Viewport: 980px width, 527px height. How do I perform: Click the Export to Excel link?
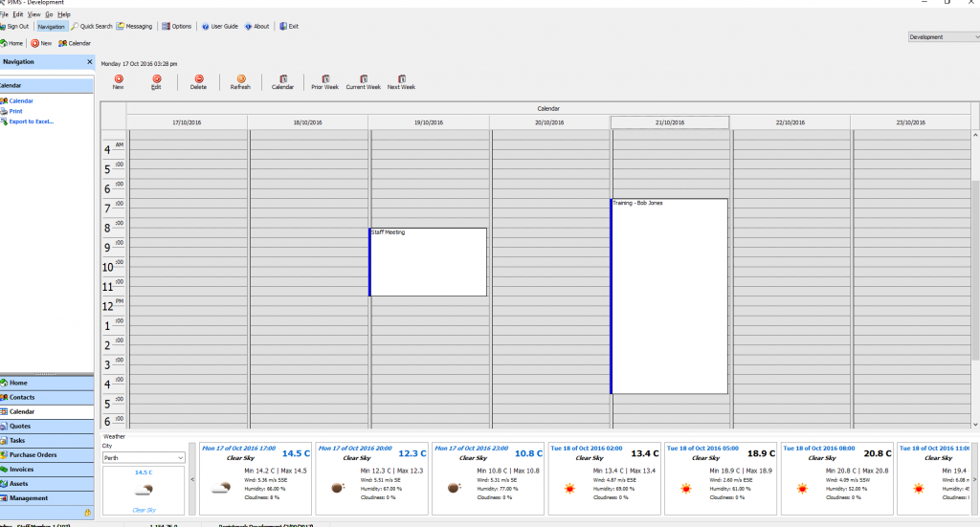coord(32,121)
